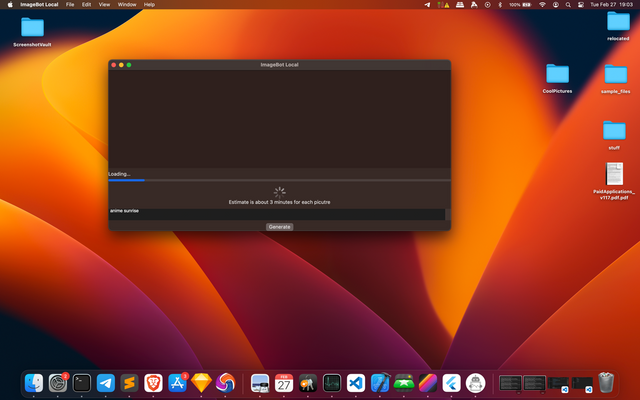The height and width of the screenshot is (400, 640).
Task: Open Xcode from the dock
Action: [x=380, y=383]
